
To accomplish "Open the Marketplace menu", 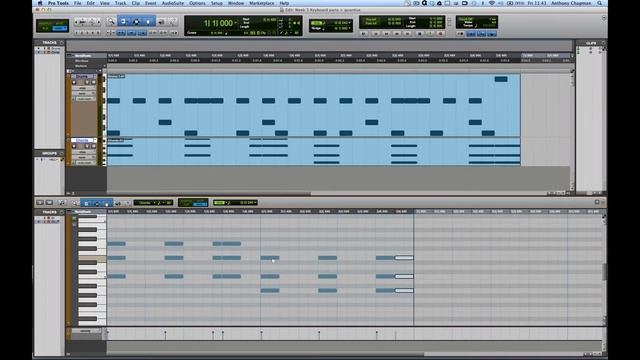I will click(x=262, y=3).
